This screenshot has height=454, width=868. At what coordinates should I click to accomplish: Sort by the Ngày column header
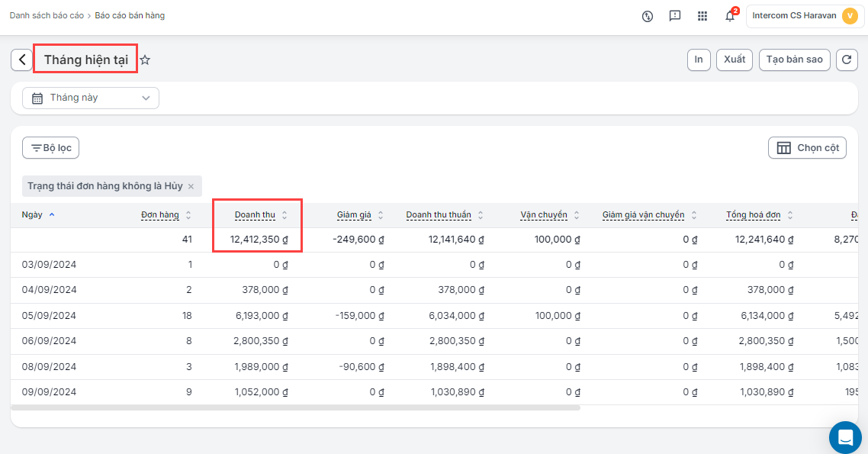point(32,215)
